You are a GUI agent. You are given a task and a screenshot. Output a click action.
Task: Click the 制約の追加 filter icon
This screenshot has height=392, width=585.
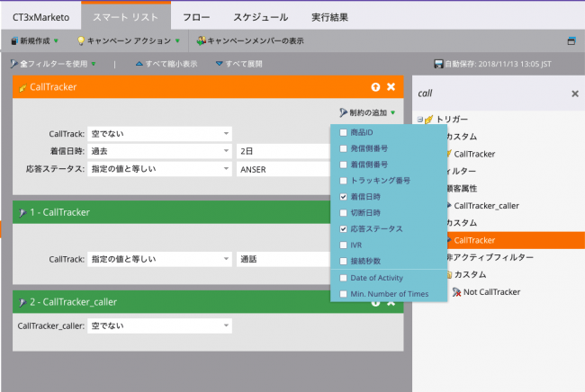pos(343,112)
